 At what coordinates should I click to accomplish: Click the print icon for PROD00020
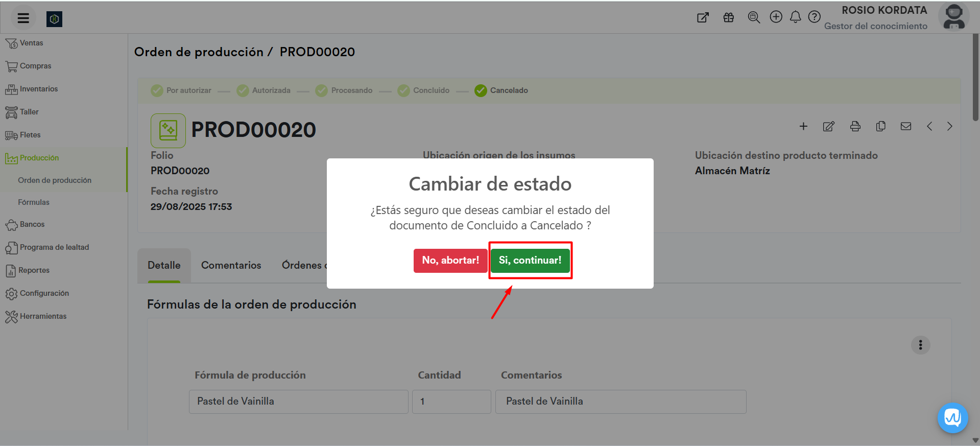tap(855, 127)
